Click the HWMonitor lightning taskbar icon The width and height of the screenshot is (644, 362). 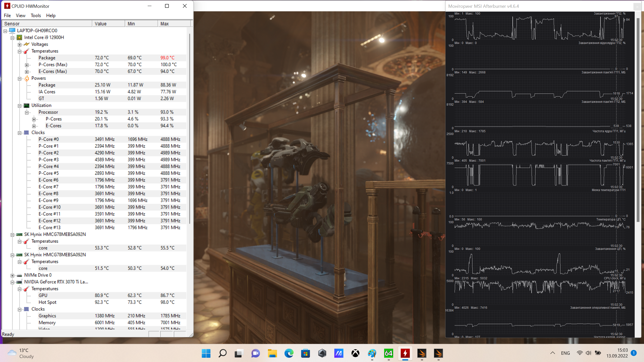click(x=405, y=353)
